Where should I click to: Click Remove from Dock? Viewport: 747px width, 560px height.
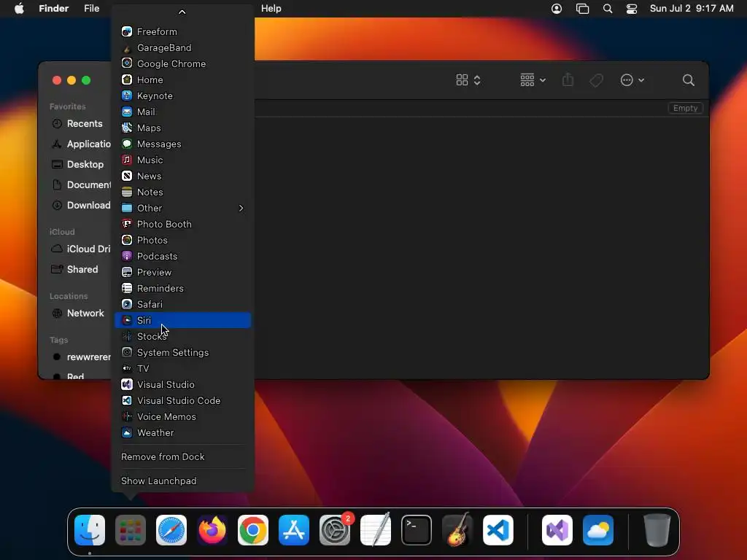point(183,456)
